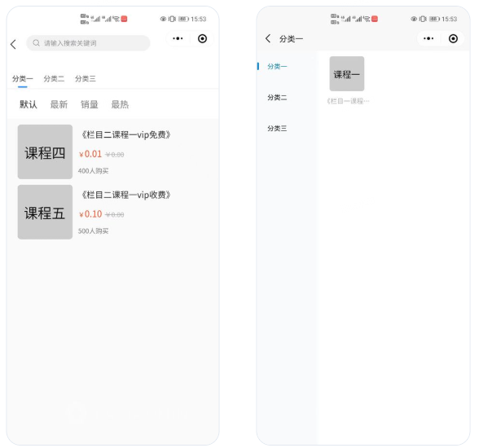
Task: Sort courses by 默认
Action: coord(29,104)
